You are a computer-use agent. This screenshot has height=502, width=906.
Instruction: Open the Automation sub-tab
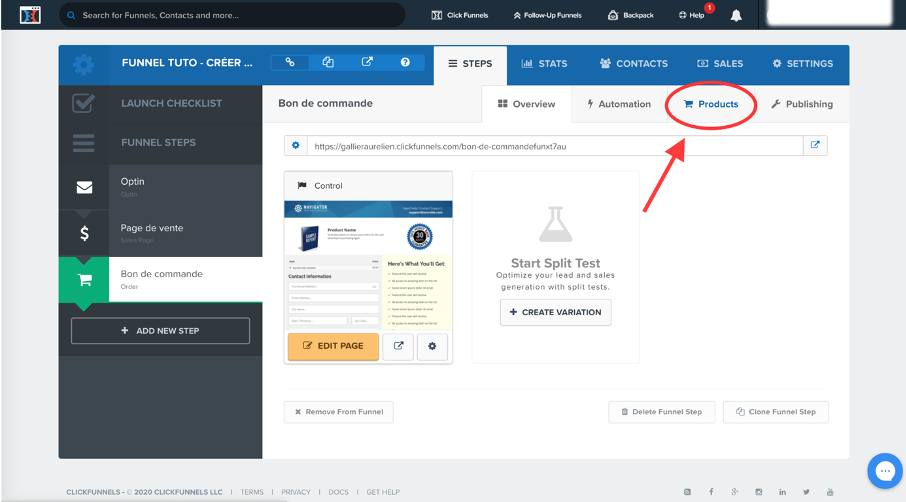click(x=619, y=104)
